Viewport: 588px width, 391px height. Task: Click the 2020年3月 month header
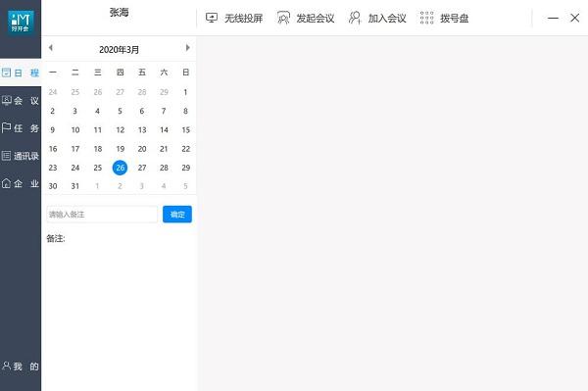click(120, 49)
